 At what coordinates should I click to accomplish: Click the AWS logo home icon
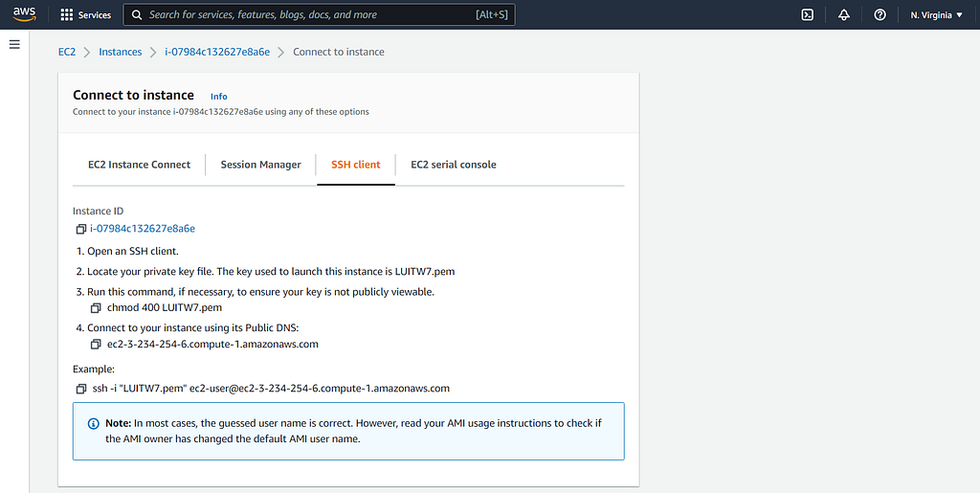pos(24,14)
